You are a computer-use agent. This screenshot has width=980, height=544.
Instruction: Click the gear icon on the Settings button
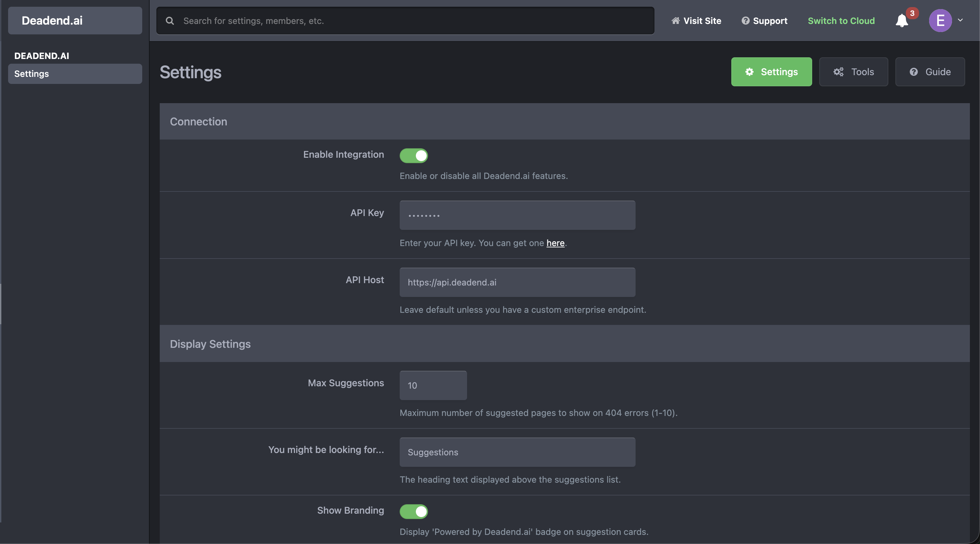[x=750, y=72]
